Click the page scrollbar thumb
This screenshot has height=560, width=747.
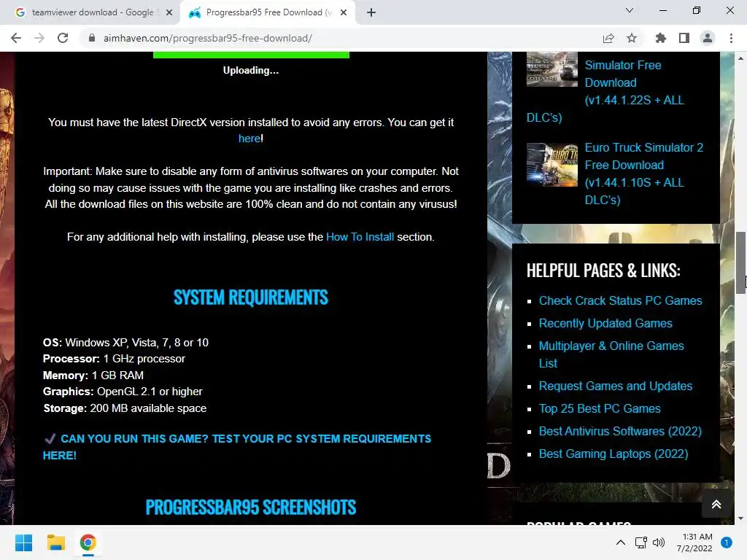click(x=740, y=262)
